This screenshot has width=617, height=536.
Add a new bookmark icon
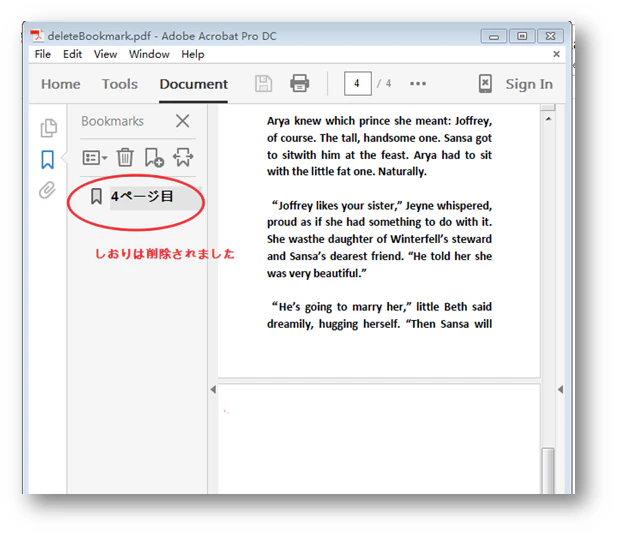point(154,157)
